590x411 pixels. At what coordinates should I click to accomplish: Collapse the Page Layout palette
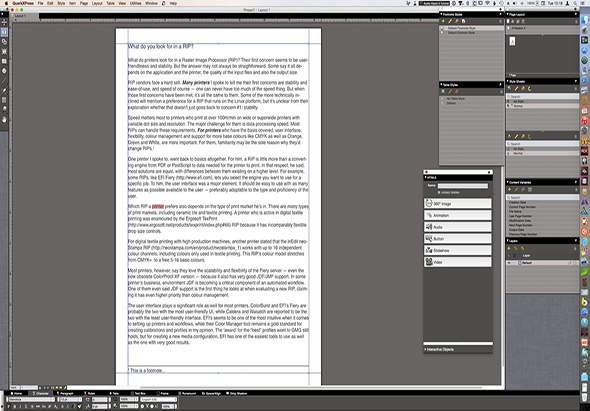[x=508, y=14]
